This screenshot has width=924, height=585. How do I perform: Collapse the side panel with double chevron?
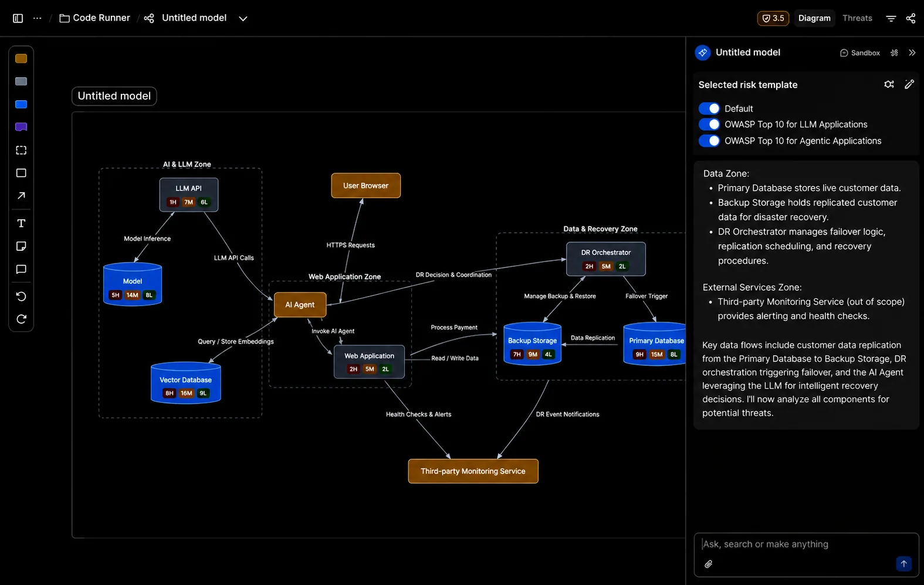coord(912,53)
